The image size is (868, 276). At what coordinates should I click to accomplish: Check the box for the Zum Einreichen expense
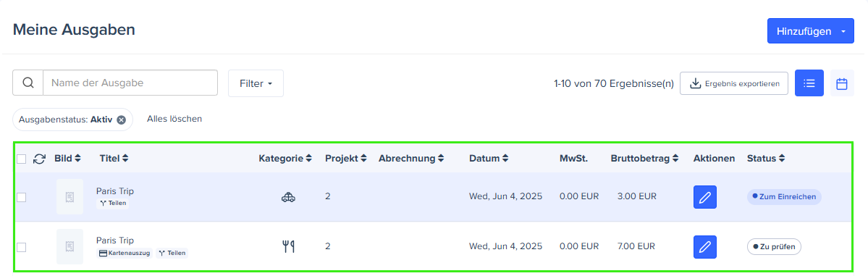point(21,197)
